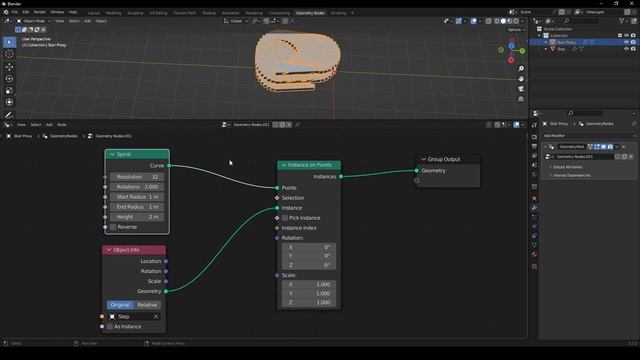Image resolution: width=640 pixels, height=360 pixels.
Task: Click Stair Proxy in node editor breadcrumb
Action: (x=23, y=136)
